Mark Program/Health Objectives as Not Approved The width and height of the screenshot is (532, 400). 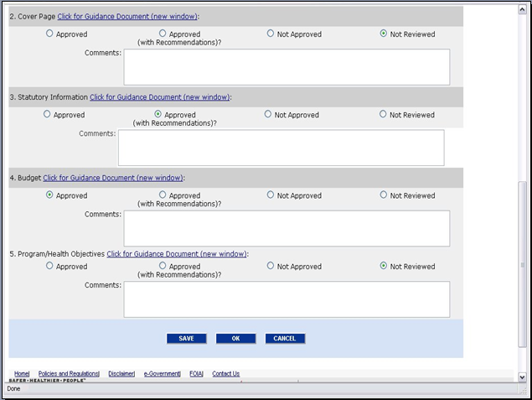tap(271, 266)
